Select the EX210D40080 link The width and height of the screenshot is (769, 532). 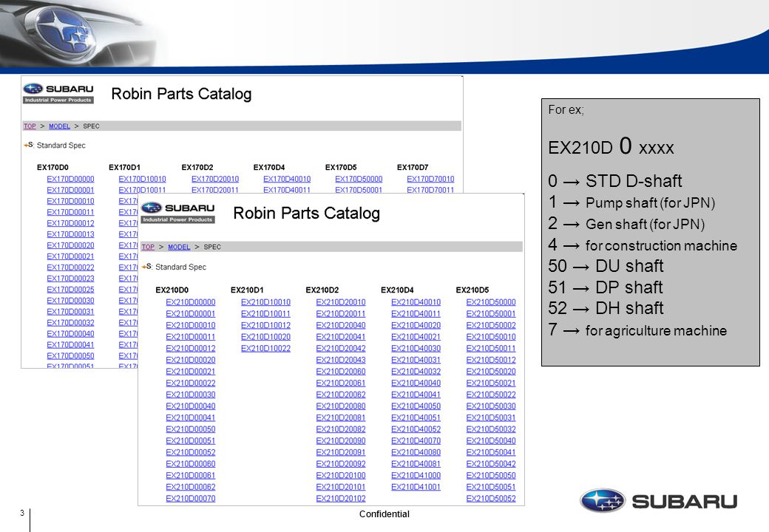[x=416, y=452]
